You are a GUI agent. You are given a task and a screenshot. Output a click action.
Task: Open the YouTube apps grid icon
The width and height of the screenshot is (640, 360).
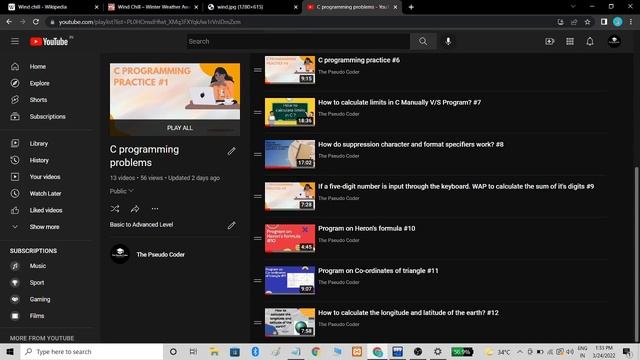[x=570, y=41]
